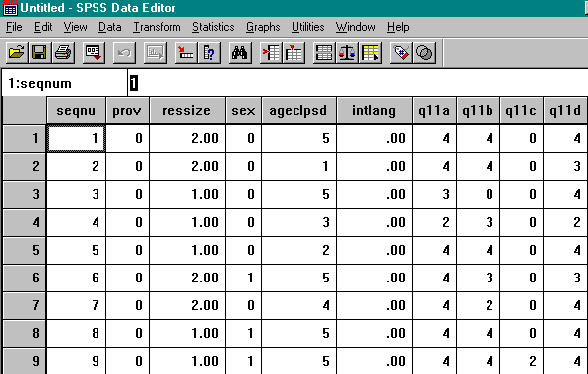The width and height of the screenshot is (588, 374).
Task: Click the Print toolbar icon
Action: click(63, 53)
